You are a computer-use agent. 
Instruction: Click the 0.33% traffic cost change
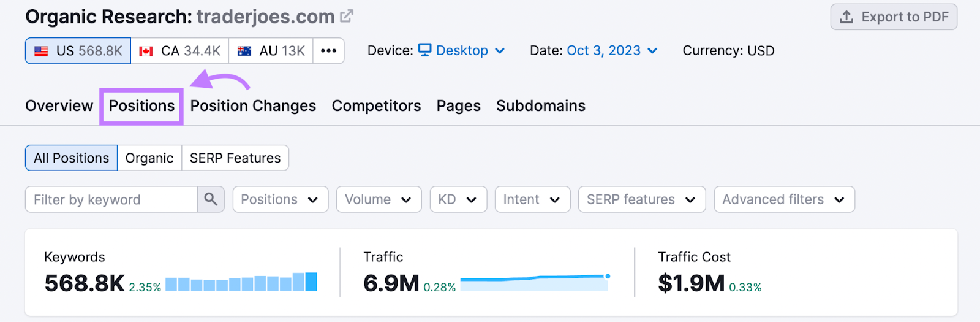745,287
